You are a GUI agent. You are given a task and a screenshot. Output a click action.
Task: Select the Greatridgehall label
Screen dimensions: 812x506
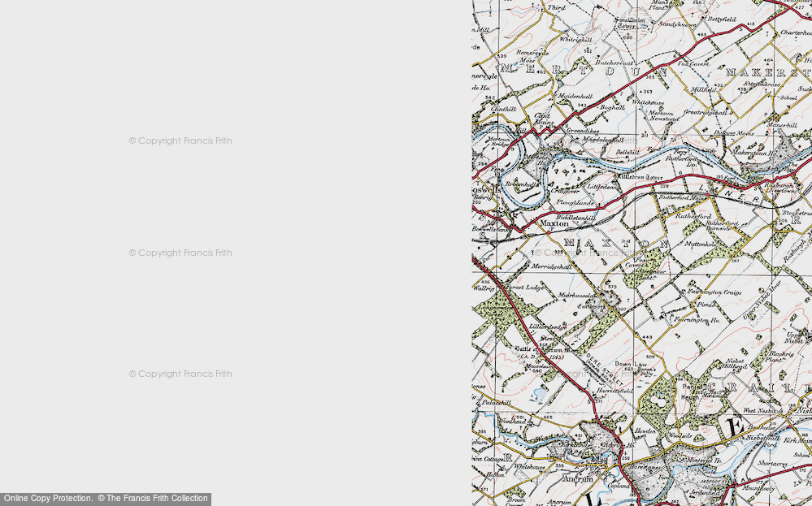point(706,112)
